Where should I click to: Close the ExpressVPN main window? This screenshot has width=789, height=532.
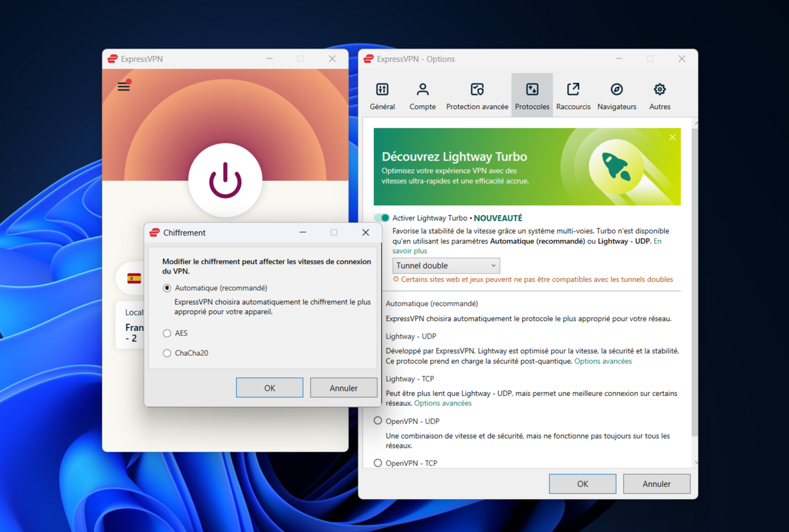[x=333, y=59]
